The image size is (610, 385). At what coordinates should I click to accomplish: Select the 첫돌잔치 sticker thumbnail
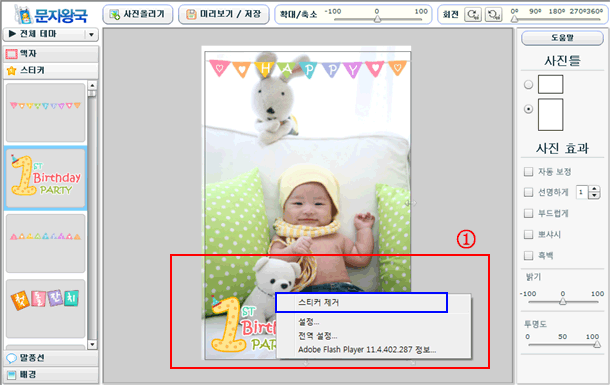[x=46, y=308]
